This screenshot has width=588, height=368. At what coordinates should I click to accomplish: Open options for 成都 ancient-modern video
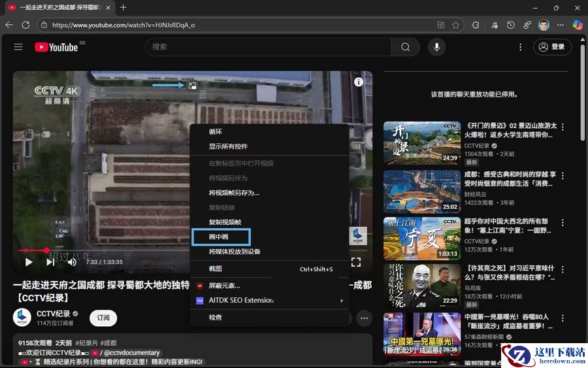[x=563, y=175]
